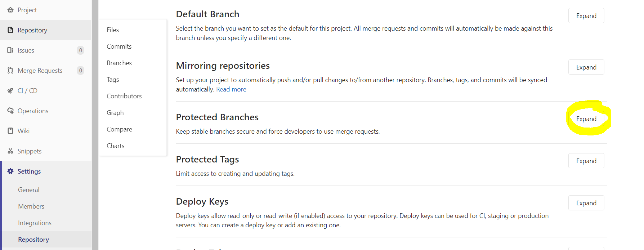Screen dimensions: 644x250
Task: Open Branches in the Repository flyout menu
Action: 119,63
